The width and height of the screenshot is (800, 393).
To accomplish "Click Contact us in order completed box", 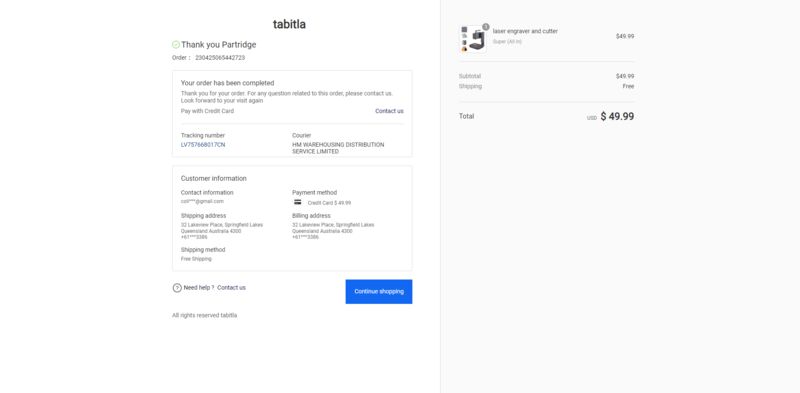I will 389,111.
